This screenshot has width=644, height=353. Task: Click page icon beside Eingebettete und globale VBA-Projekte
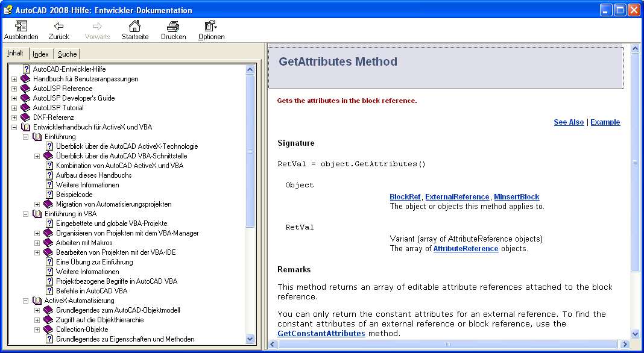(x=49, y=223)
